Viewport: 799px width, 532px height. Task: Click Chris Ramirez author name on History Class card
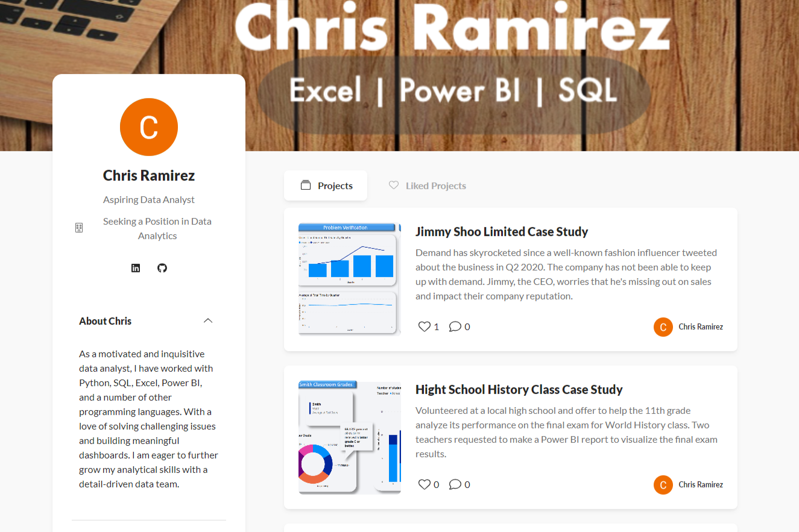point(701,484)
